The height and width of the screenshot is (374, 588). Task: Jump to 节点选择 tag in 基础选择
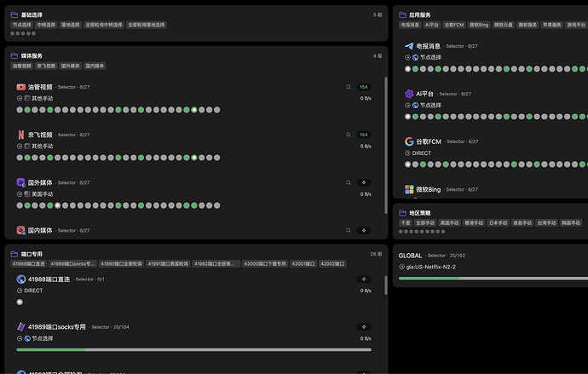(22, 25)
